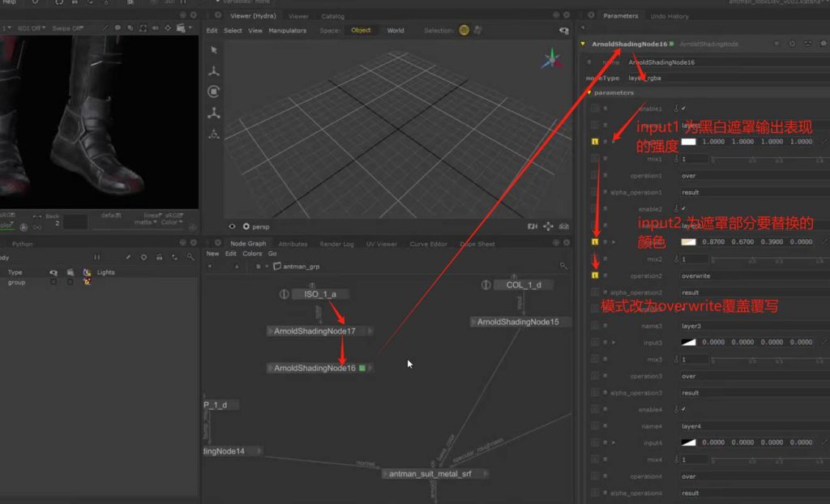
Task: Switch to the Undo History tab
Action: 670,16
